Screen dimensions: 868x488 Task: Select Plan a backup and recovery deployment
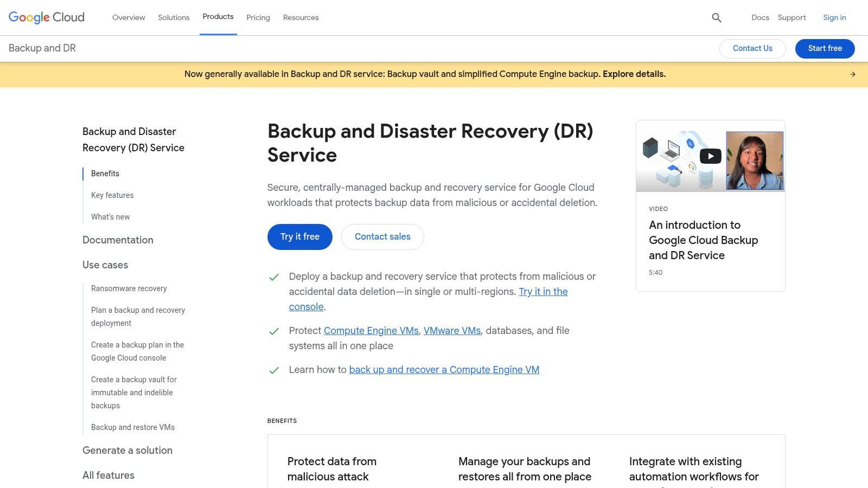pyautogui.click(x=138, y=317)
